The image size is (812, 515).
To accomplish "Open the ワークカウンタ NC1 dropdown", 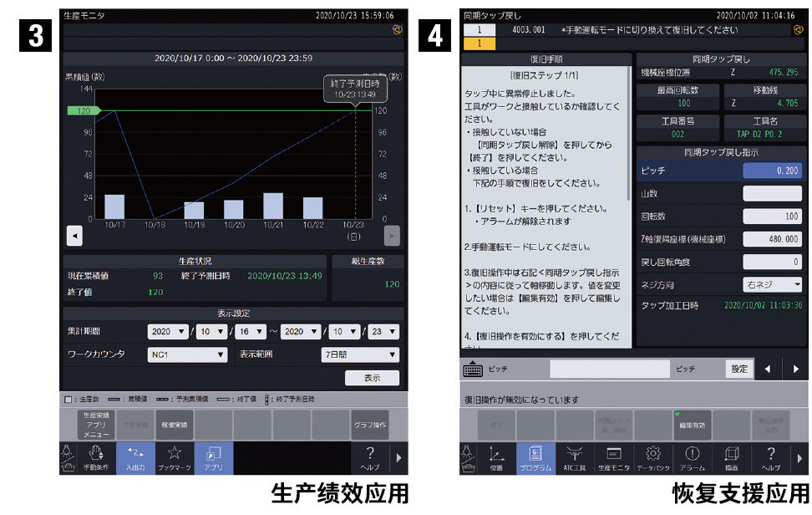I will click(188, 354).
